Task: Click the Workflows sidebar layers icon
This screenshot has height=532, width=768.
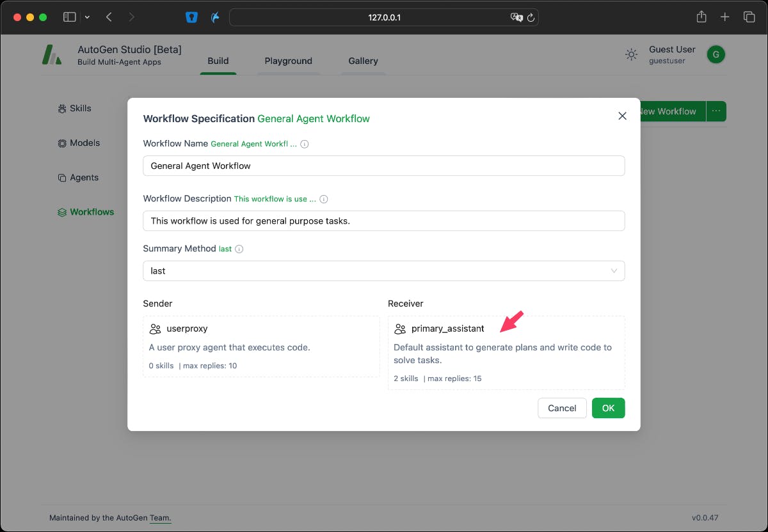Action: click(62, 212)
